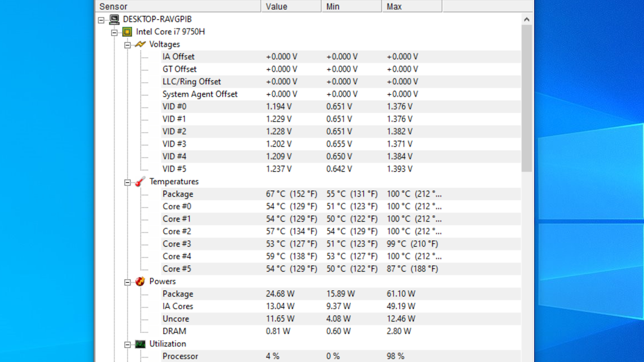Click the 11.65 W Uncore value
This screenshot has width=644, height=362.
(x=280, y=319)
